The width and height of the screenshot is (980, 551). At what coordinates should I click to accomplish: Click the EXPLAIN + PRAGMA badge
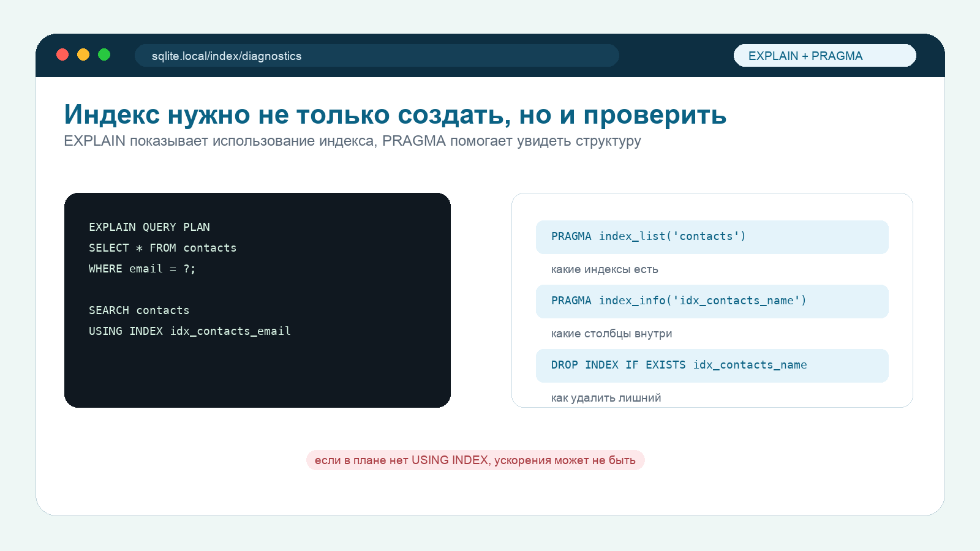pyautogui.click(x=825, y=55)
